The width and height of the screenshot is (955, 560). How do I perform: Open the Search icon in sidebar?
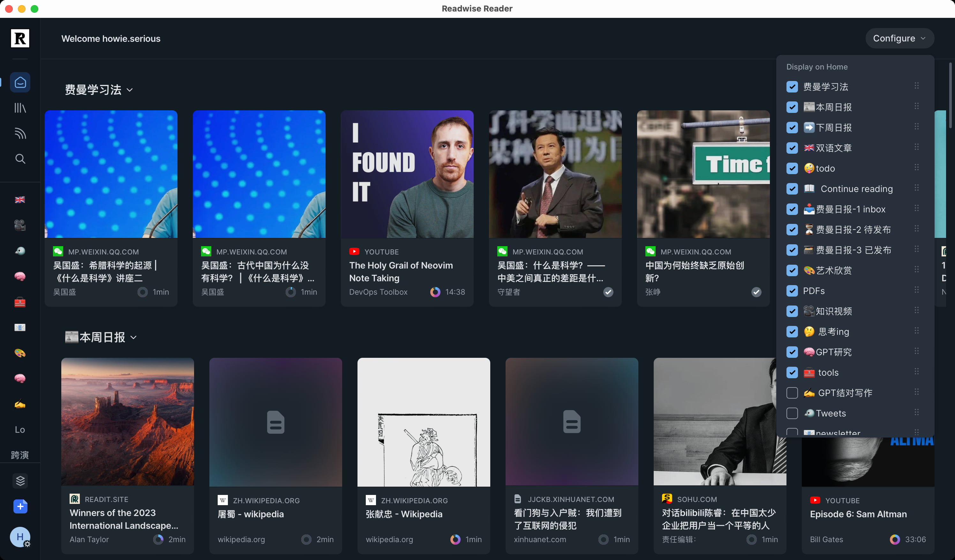coord(20,158)
